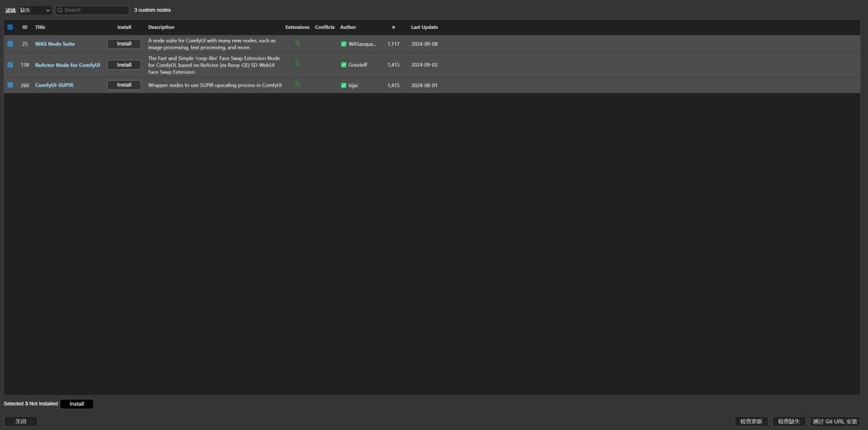Sort by Last Update column header
The width and height of the screenshot is (868, 430).
point(424,27)
